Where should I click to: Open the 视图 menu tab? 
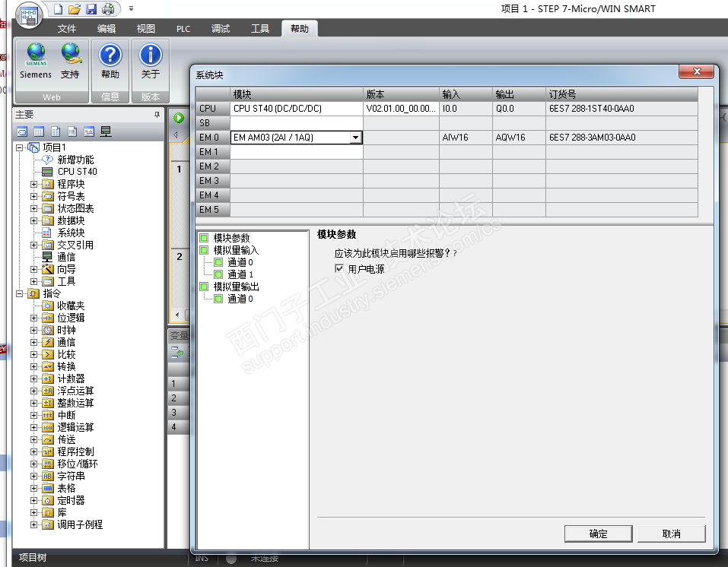click(146, 29)
